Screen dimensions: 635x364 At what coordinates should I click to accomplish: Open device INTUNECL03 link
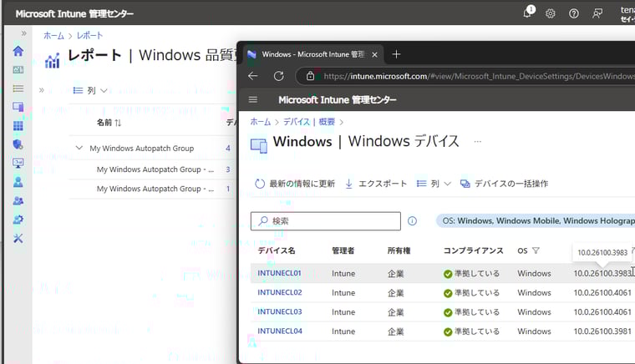pos(280,312)
